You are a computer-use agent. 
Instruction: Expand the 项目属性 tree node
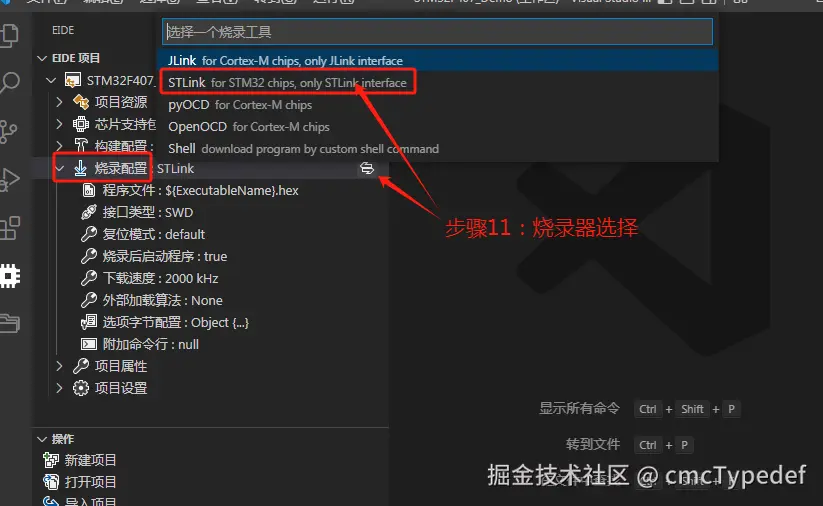tap(59, 366)
